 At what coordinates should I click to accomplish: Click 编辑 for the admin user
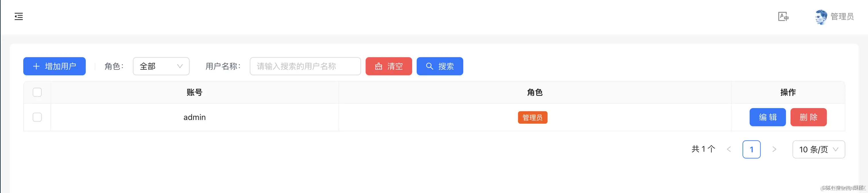768,117
